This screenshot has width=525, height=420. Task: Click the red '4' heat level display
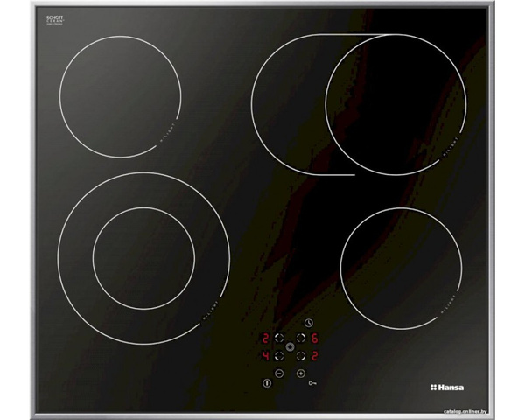click(265, 356)
